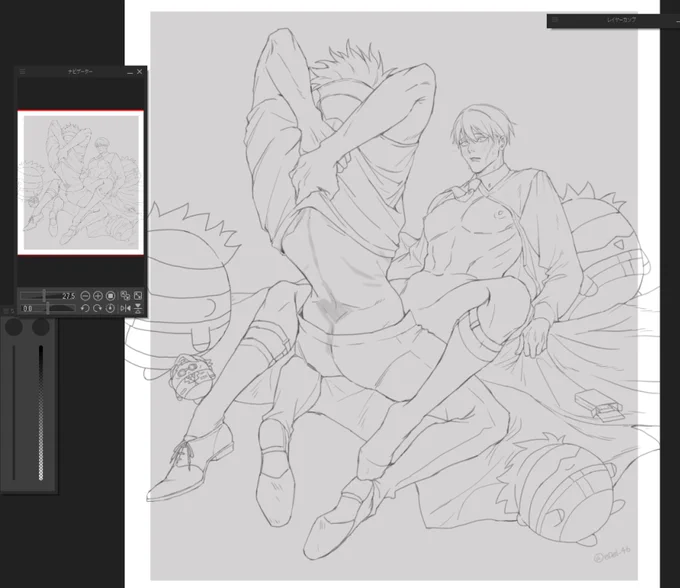Click the brush density vertical slider
The height and width of the screenshot is (588, 680).
point(41,412)
